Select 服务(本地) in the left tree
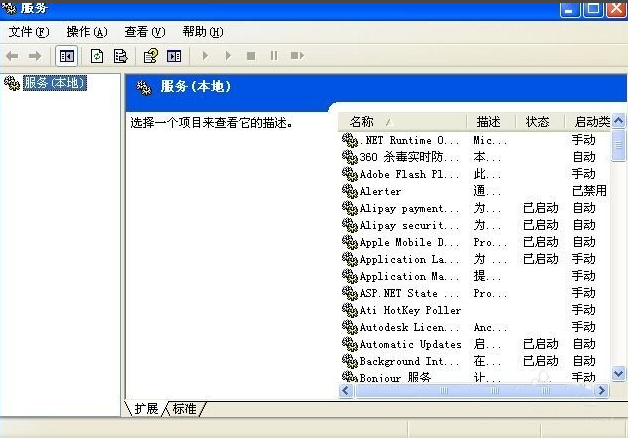 click(x=54, y=83)
